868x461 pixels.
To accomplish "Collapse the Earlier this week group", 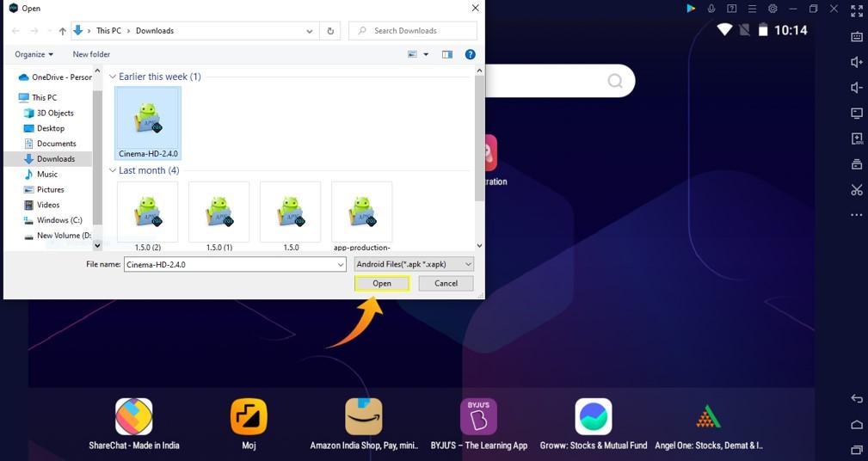I will (x=113, y=77).
